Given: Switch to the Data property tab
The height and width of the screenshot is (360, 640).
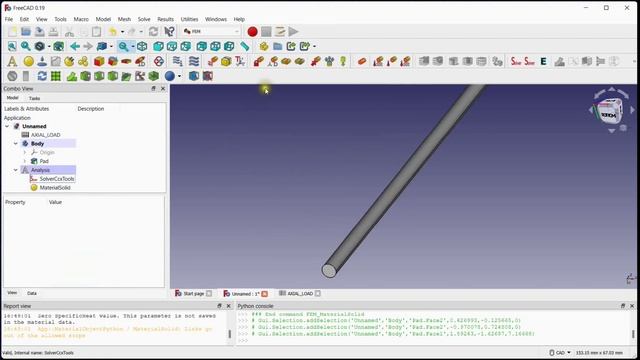Looking at the screenshot, I should coord(32,293).
